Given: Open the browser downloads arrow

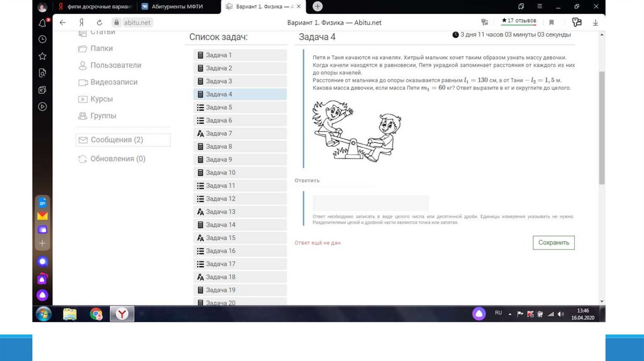Looking at the screenshot, I should tap(594, 23).
